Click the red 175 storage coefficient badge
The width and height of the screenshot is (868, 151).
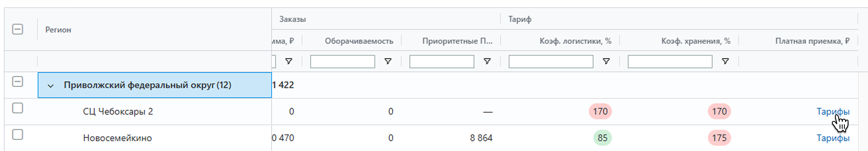click(719, 138)
